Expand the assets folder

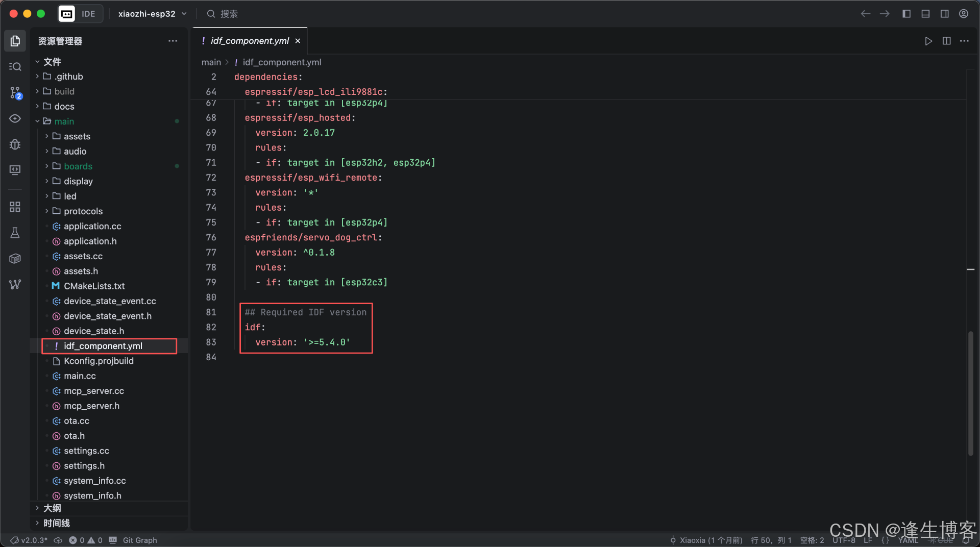(77, 136)
